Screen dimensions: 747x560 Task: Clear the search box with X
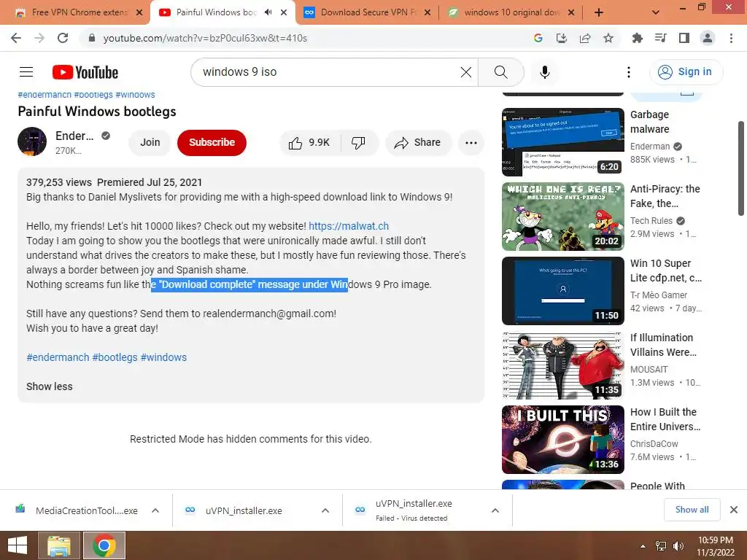466,72
